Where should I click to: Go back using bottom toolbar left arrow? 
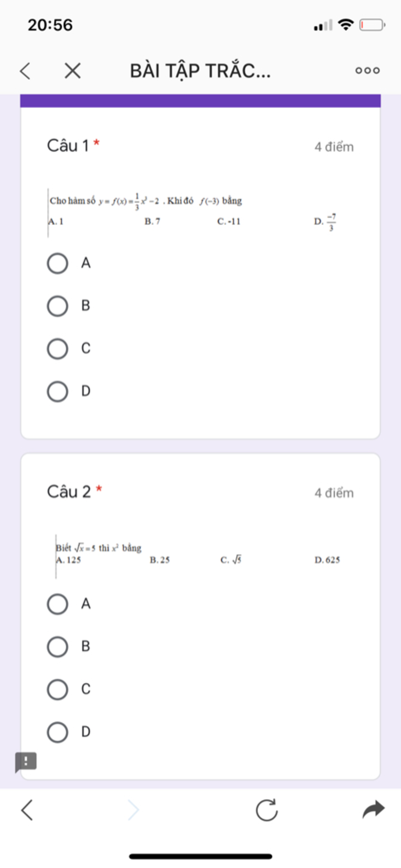pos(27,810)
